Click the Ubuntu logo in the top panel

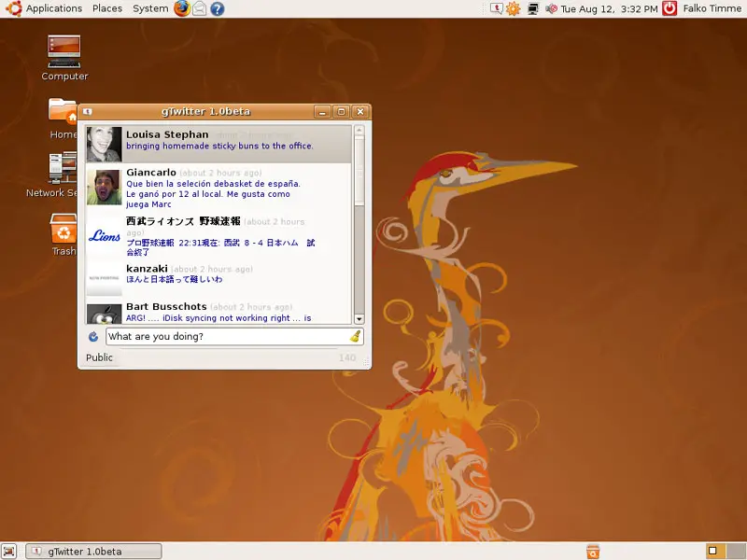pyautogui.click(x=13, y=8)
